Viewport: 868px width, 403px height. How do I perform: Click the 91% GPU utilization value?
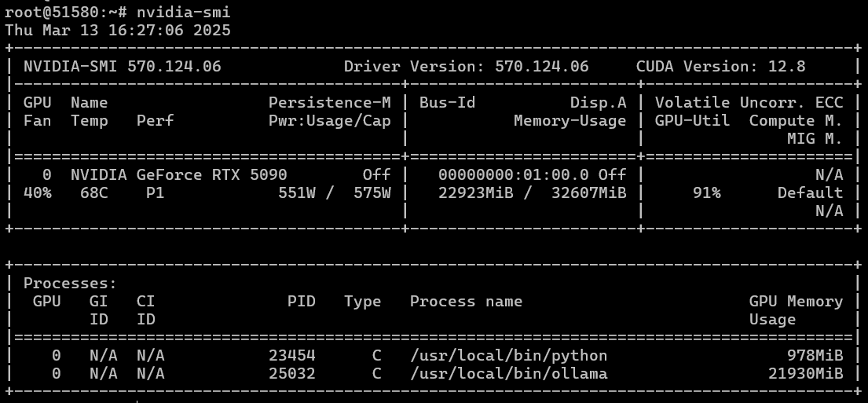click(x=706, y=193)
